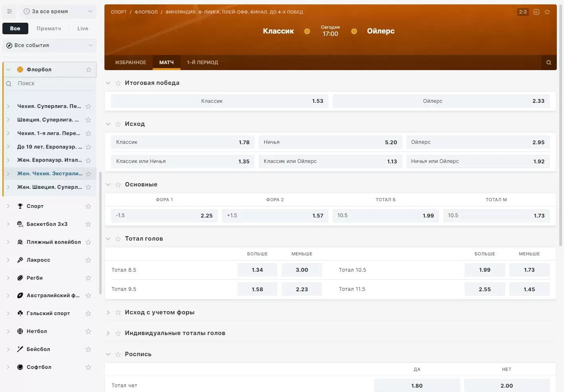Click the Бейсбол bat icon

click(x=20, y=349)
